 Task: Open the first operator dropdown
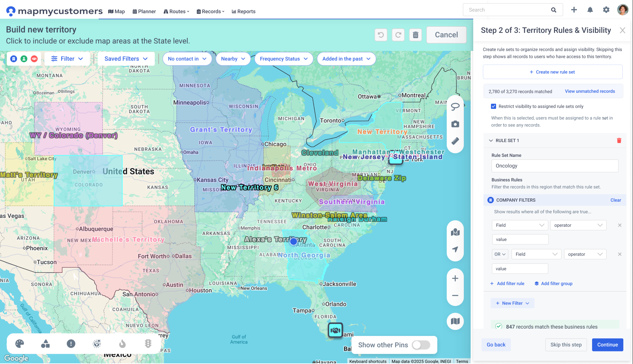click(x=578, y=225)
